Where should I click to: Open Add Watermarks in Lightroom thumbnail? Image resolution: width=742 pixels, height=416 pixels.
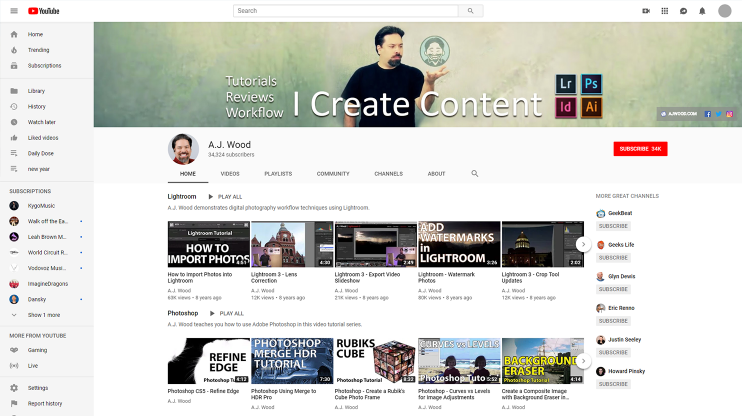tap(459, 244)
